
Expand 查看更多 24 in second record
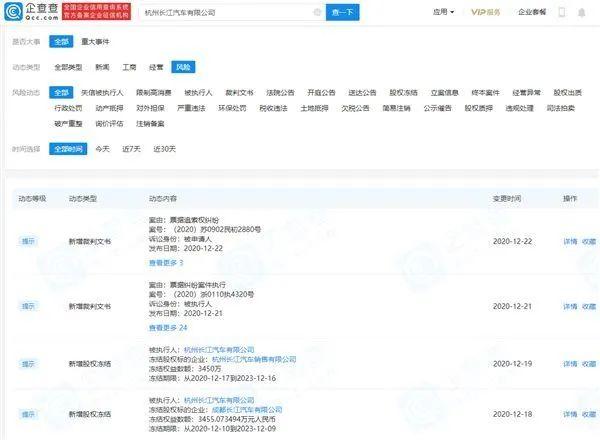coord(168,328)
